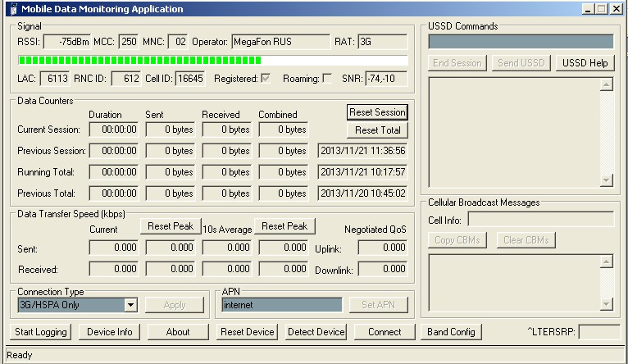Viewport: 628px width, 364px height.
Task: Click USSD output scrollbar down arrow
Action: pos(607,180)
